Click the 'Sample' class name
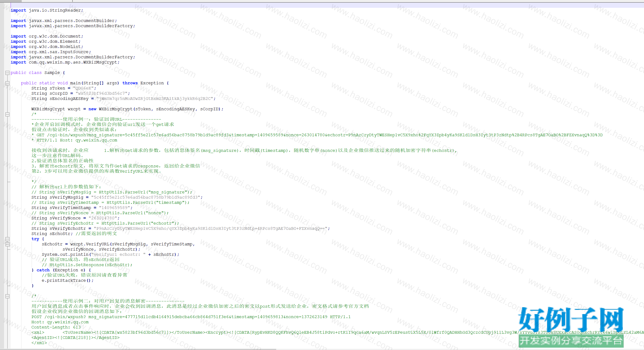Image resolution: width=644 pixels, height=350 pixels. pyautogui.click(x=52, y=73)
